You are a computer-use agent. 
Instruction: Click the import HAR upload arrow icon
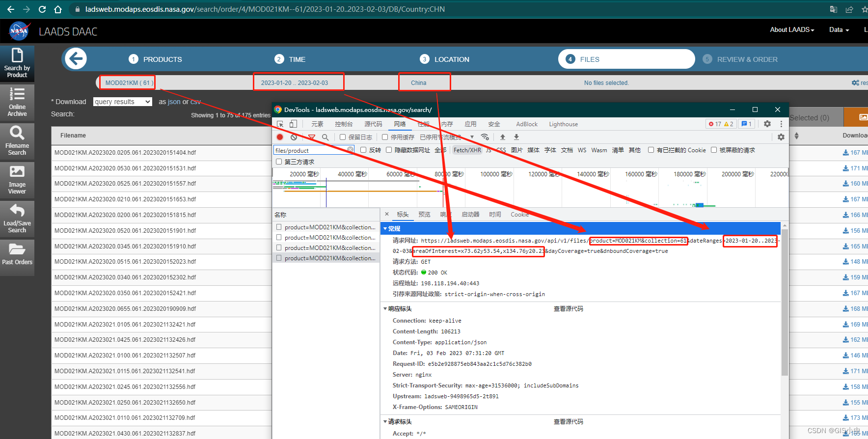pyautogui.click(x=503, y=137)
